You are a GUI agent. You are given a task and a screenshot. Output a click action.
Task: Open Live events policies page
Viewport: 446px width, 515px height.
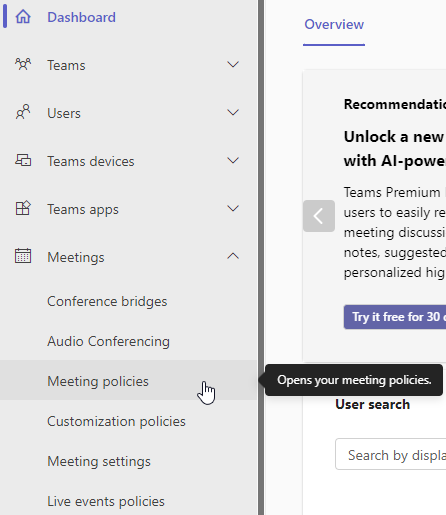(106, 501)
